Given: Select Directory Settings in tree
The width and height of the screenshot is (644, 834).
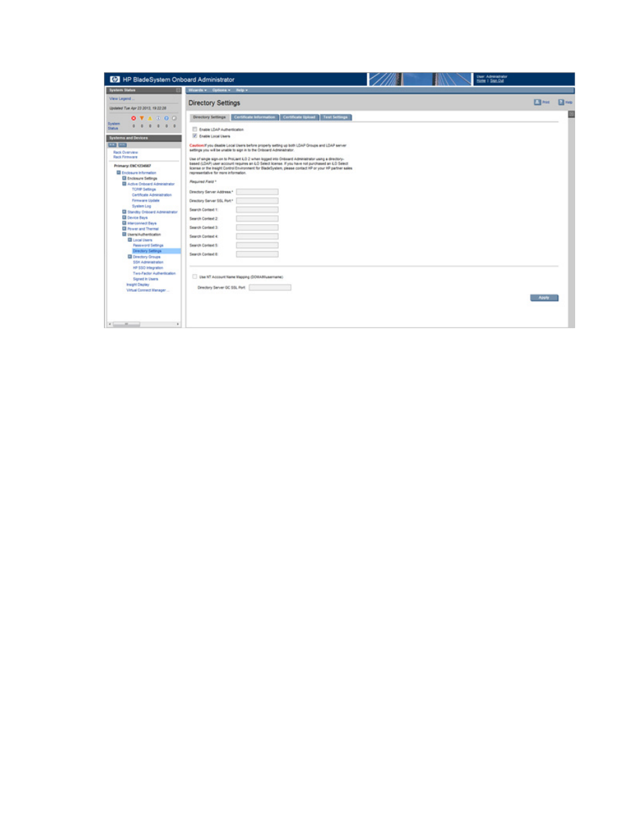Looking at the screenshot, I should coord(147,251).
